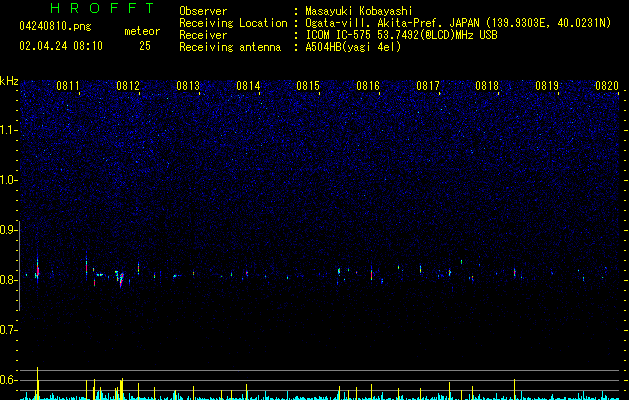Click the Receiver label
The height and width of the screenshot is (400, 629).
[203, 35]
